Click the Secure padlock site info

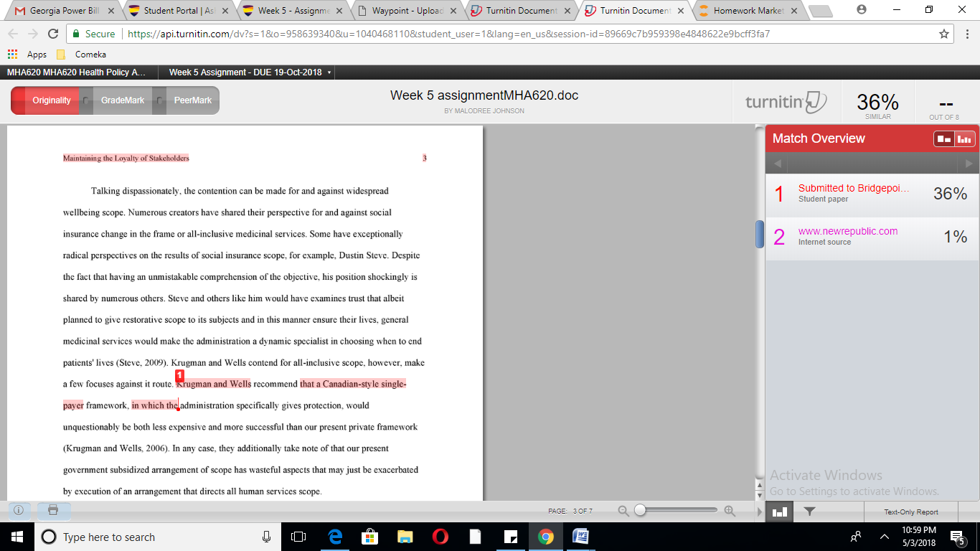click(x=93, y=34)
